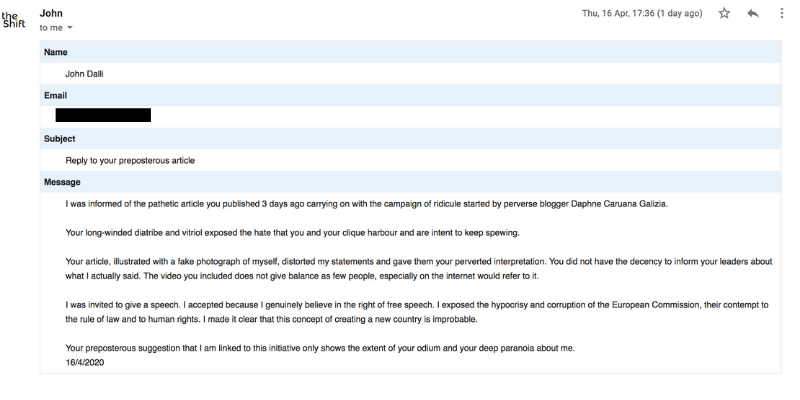Click the sender name John
This screenshot has width=800, height=400.
[50, 13]
